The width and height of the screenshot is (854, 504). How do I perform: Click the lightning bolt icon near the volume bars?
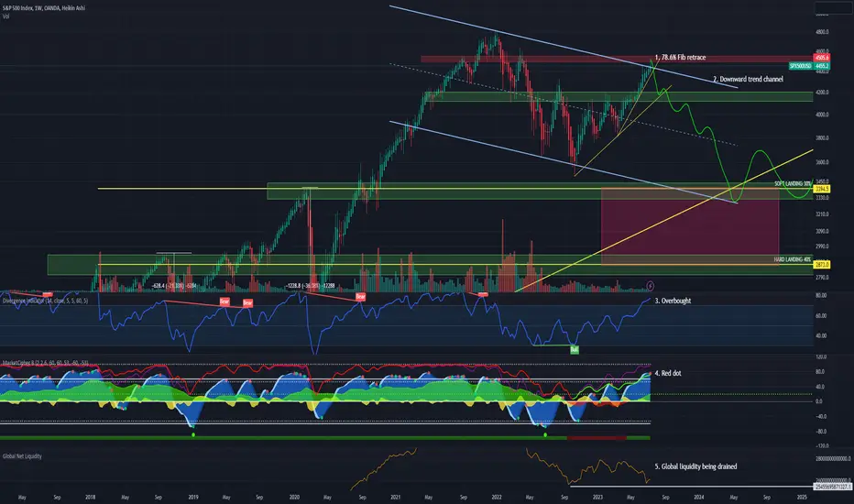pos(650,286)
